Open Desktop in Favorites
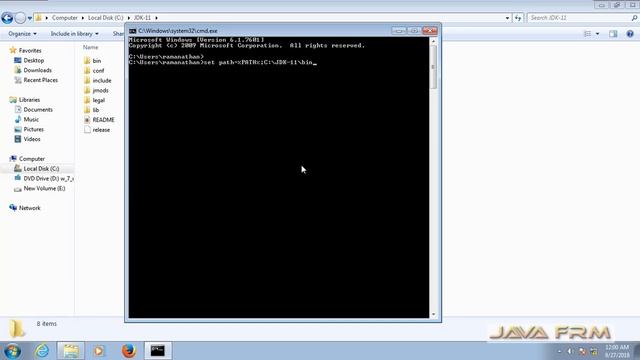This screenshot has width=640, height=360. click(x=33, y=60)
